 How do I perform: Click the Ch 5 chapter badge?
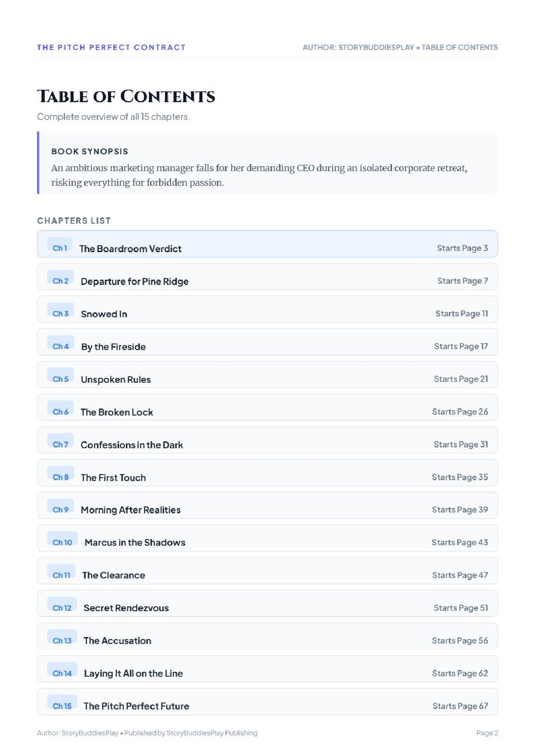coord(60,377)
